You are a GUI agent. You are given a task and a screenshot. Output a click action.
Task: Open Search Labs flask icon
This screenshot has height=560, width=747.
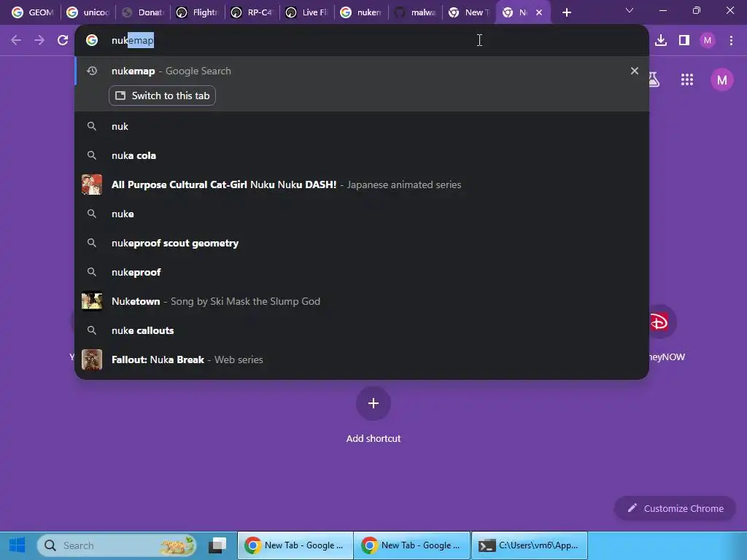pyautogui.click(x=654, y=79)
